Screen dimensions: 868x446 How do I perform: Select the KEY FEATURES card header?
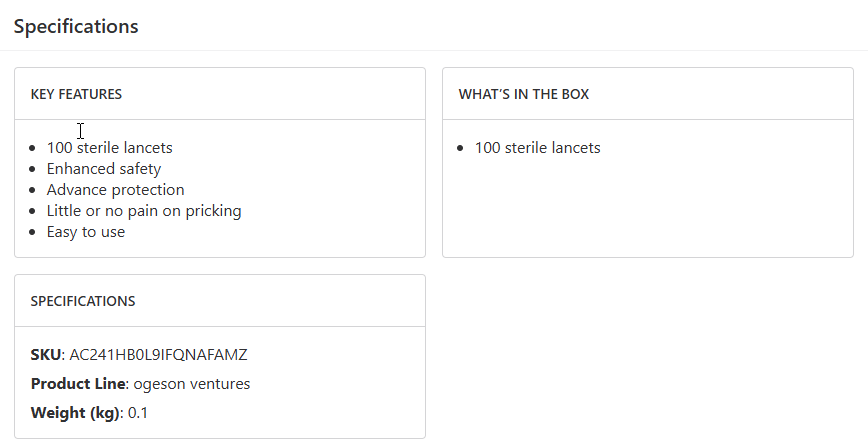76,94
